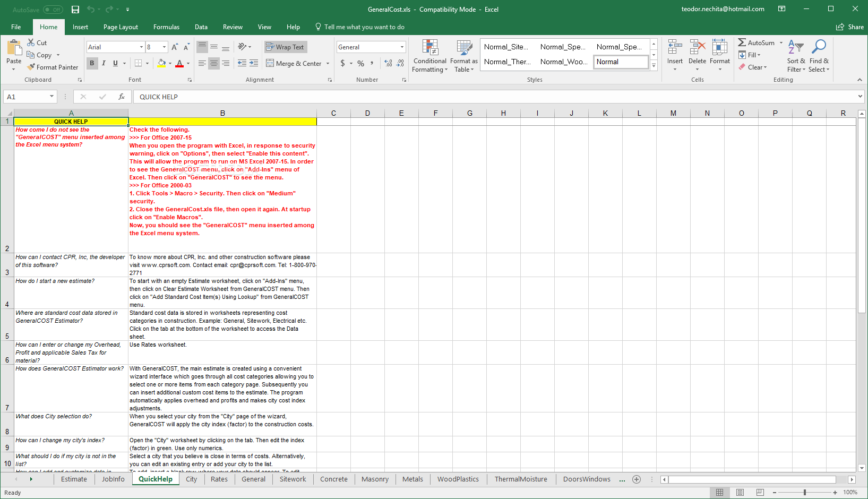Viewport: 868px width, 499px height.
Task: Click the Share button
Action: pyautogui.click(x=850, y=27)
